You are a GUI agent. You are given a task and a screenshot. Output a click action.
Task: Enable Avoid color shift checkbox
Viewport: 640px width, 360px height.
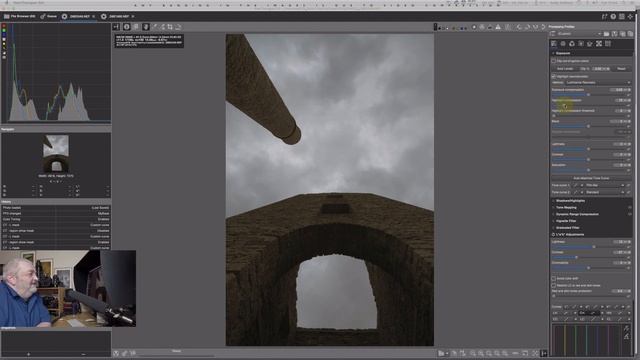coord(554,279)
